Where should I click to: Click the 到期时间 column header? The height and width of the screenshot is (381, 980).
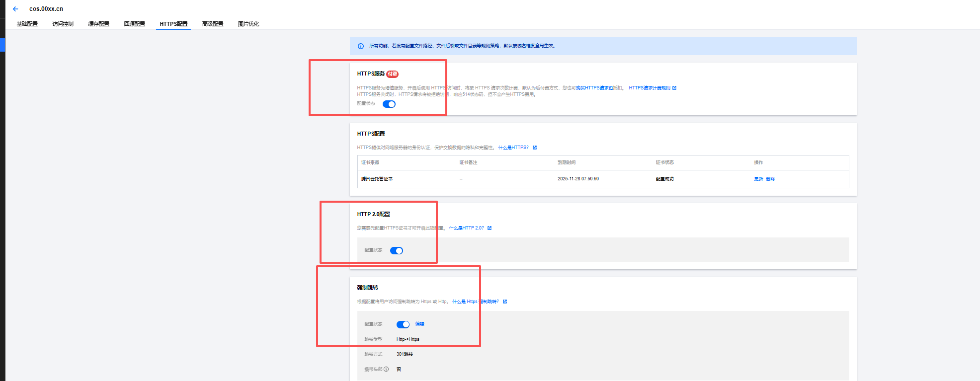pos(567,162)
